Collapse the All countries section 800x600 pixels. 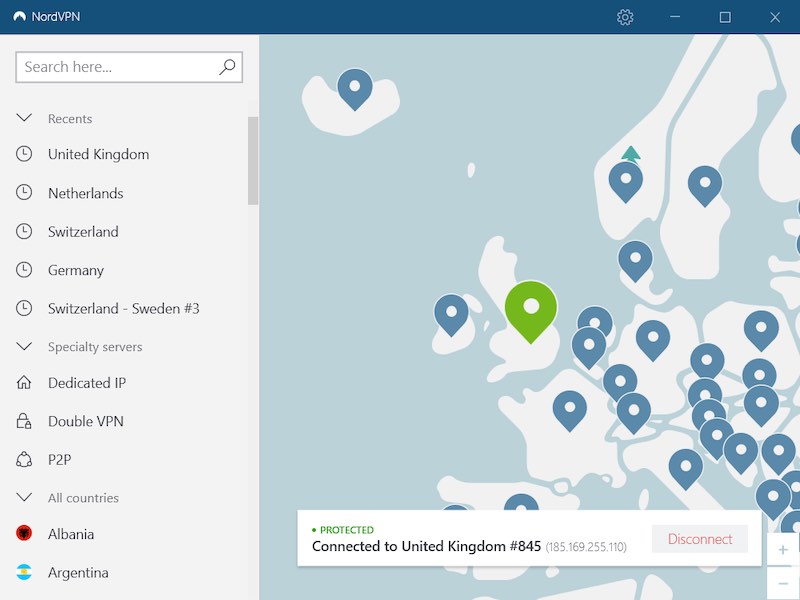coord(24,497)
